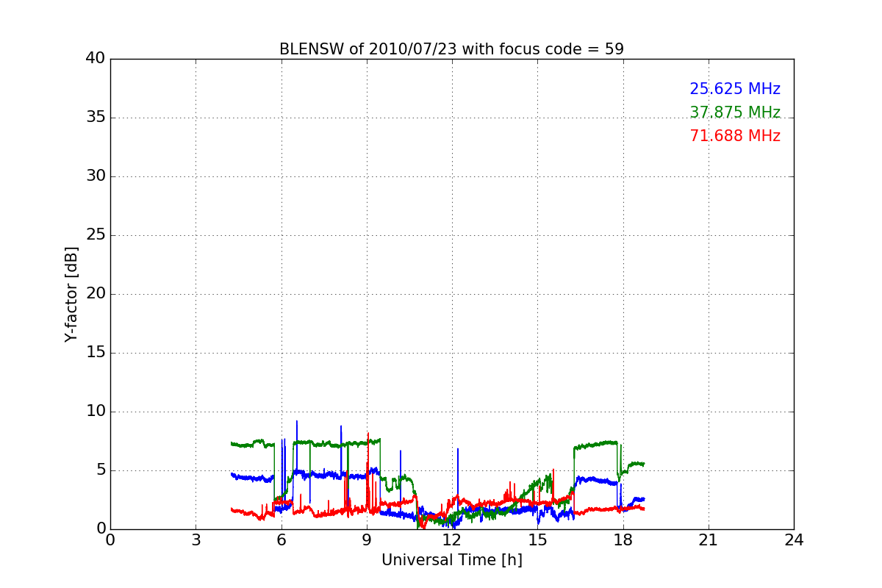Click the y-axis tick label 30
Image resolution: width=882 pixels, height=588 pixels.
click(x=96, y=176)
